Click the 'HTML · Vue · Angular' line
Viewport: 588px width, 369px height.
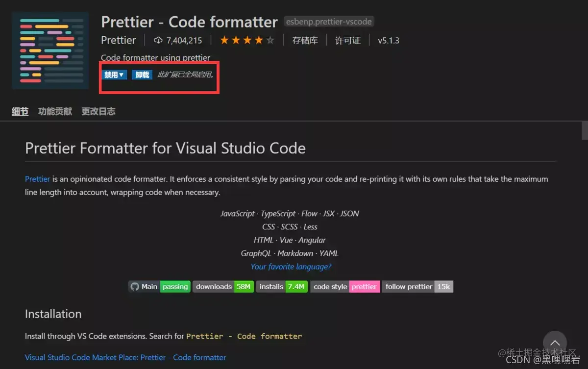tap(290, 240)
